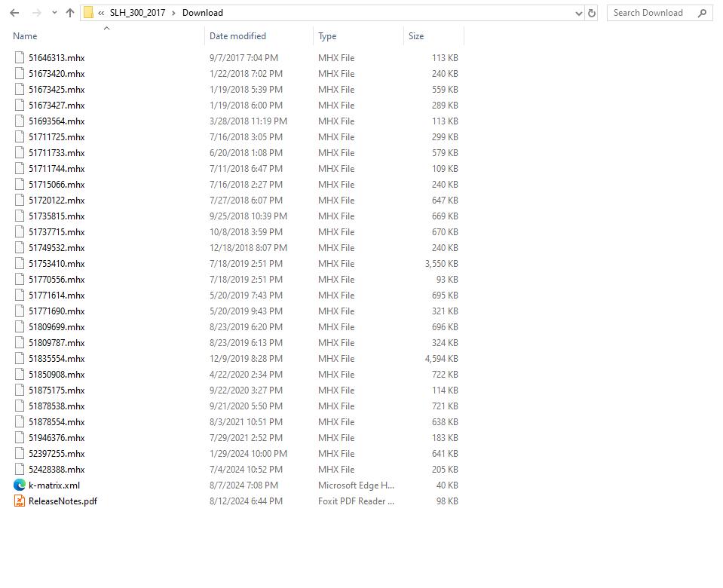
Task: Select the file name 51850908.mhx
Action: click(57, 375)
